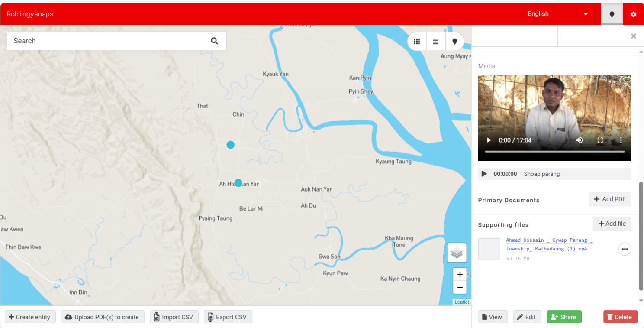
Task: Close the entity side panel
Action: pyautogui.click(x=634, y=36)
